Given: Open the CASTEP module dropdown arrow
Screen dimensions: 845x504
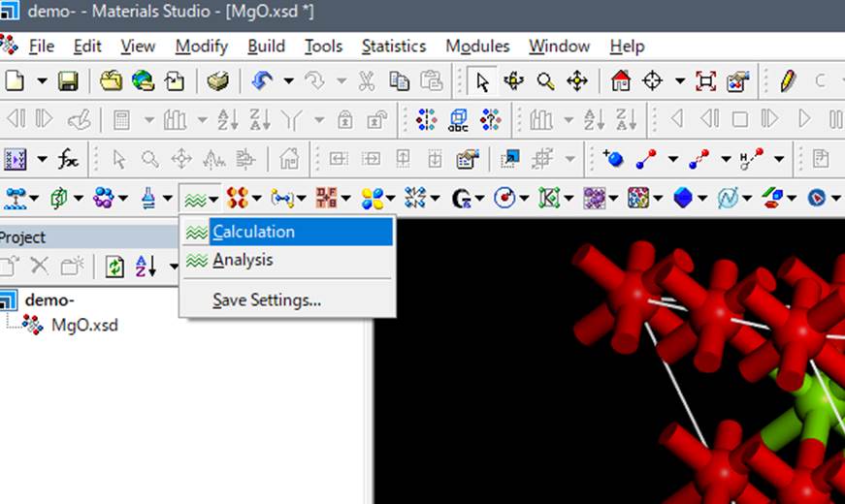Looking at the screenshot, I should click(214, 200).
